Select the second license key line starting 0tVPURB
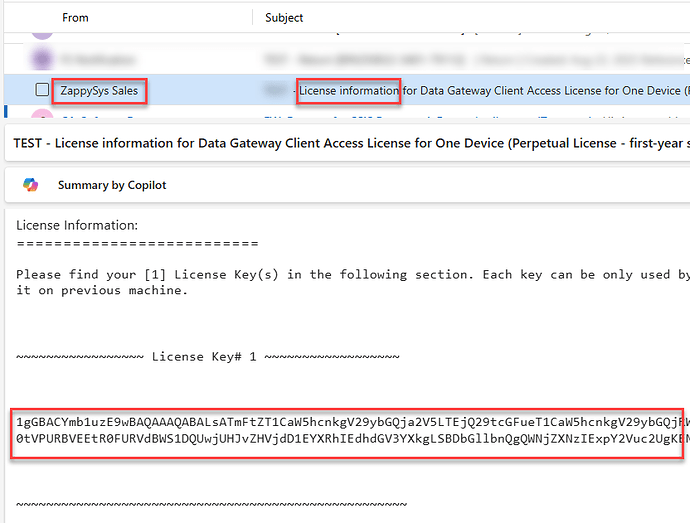Screen dimensions: 690x523 353,439
